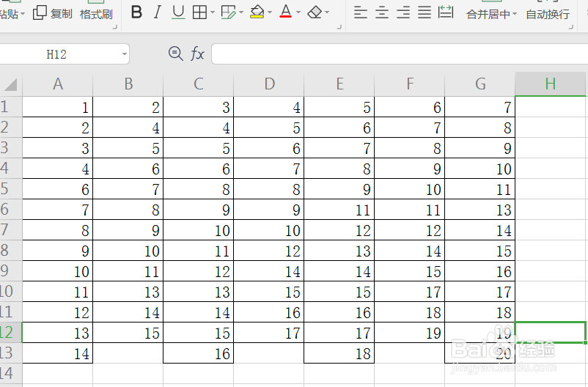Viewport: 588px width, 387px height.
Task: Click cell E13 containing 18
Action: pyautogui.click(x=339, y=353)
